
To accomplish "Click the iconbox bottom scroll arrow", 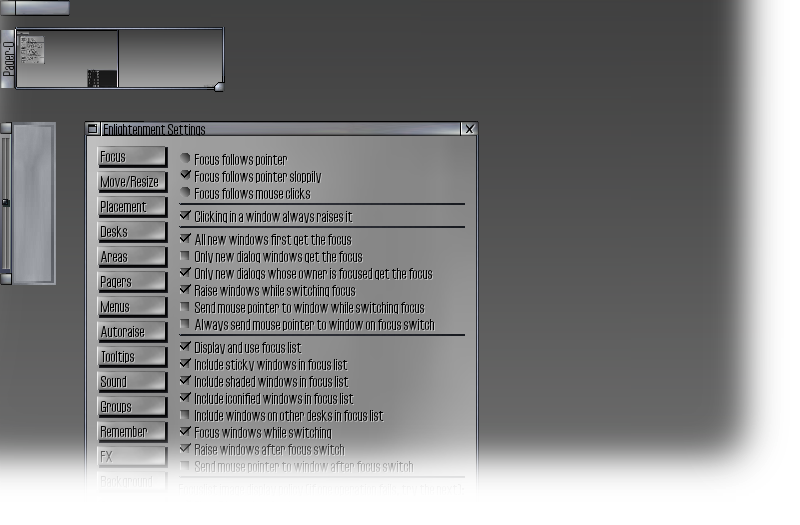I will (6, 279).
